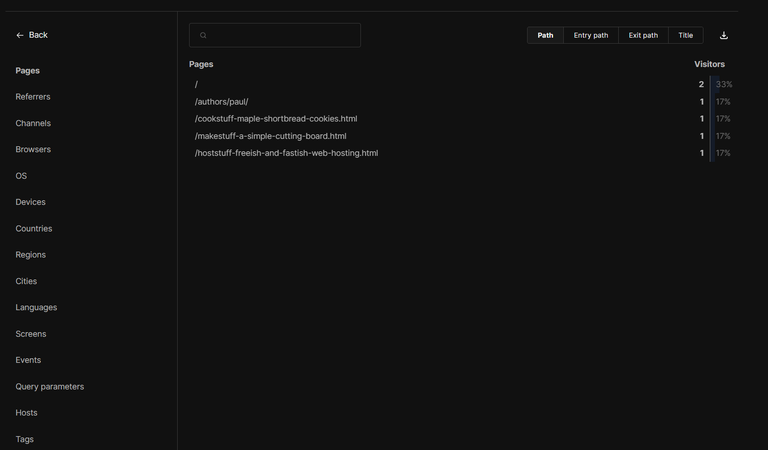Image resolution: width=768 pixels, height=450 pixels.
Task: Open the Events section
Action: click(28, 360)
